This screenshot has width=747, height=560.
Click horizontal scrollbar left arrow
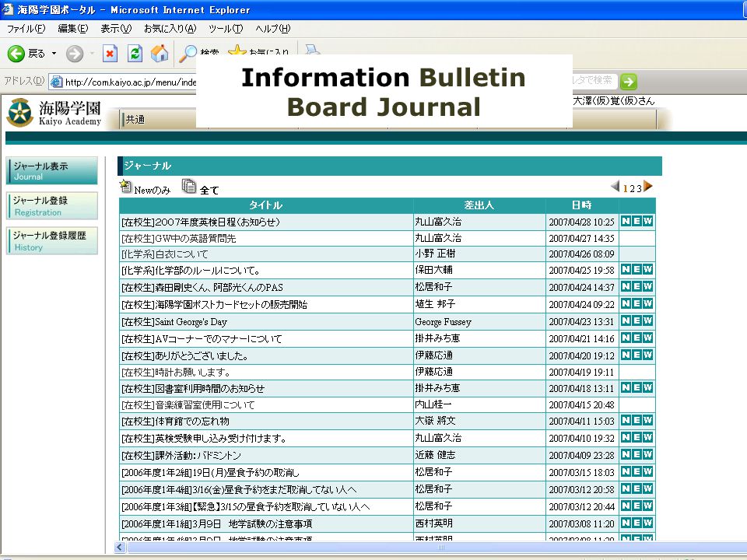pyautogui.click(x=121, y=547)
